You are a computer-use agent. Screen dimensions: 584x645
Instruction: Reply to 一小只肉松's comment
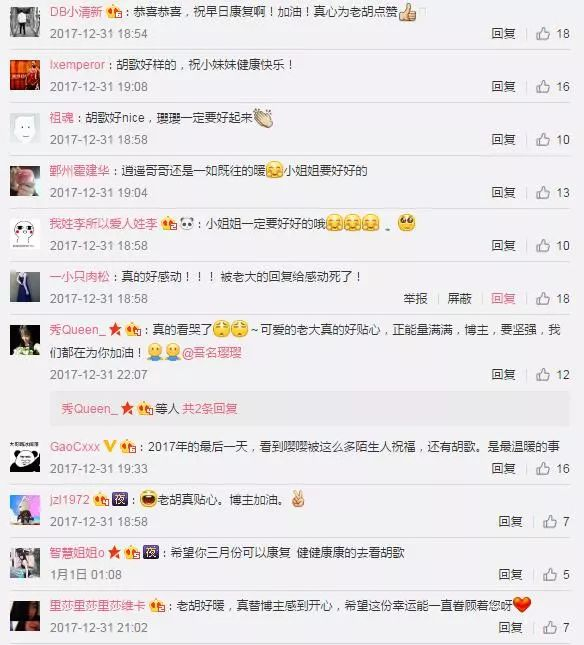pyautogui.click(x=503, y=299)
